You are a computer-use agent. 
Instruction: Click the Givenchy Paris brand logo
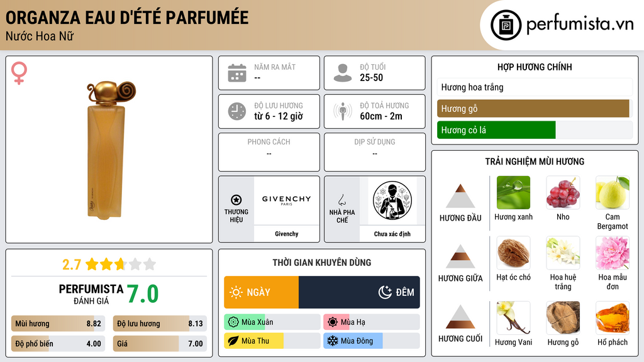click(287, 200)
